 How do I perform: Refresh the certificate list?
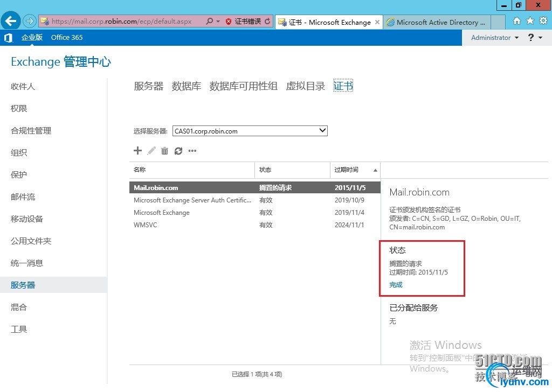click(x=178, y=151)
